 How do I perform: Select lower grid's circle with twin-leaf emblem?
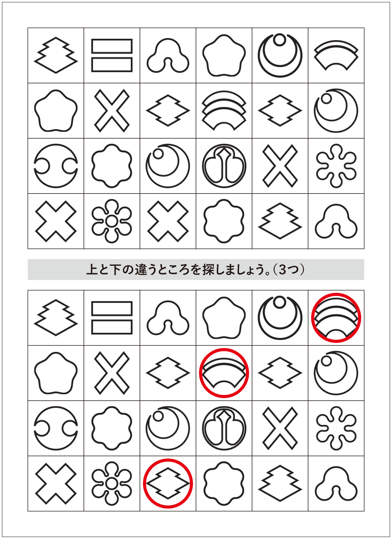coord(224,428)
